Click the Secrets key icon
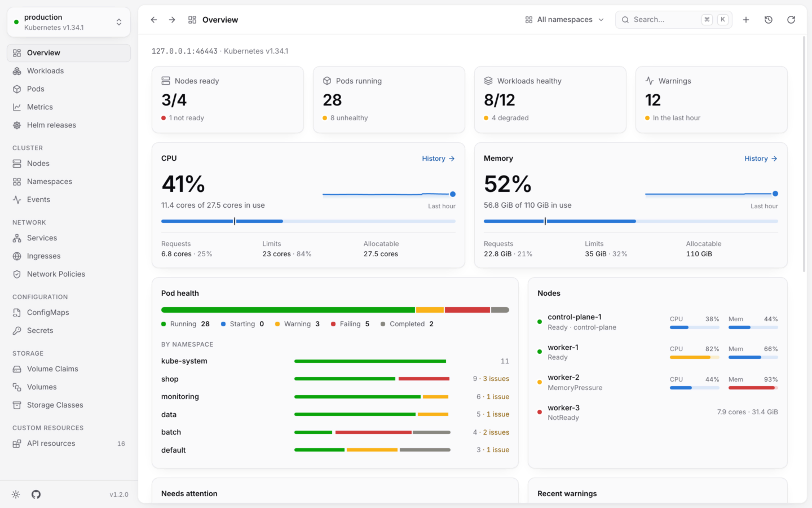This screenshot has height=508, width=812. tap(17, 331)
